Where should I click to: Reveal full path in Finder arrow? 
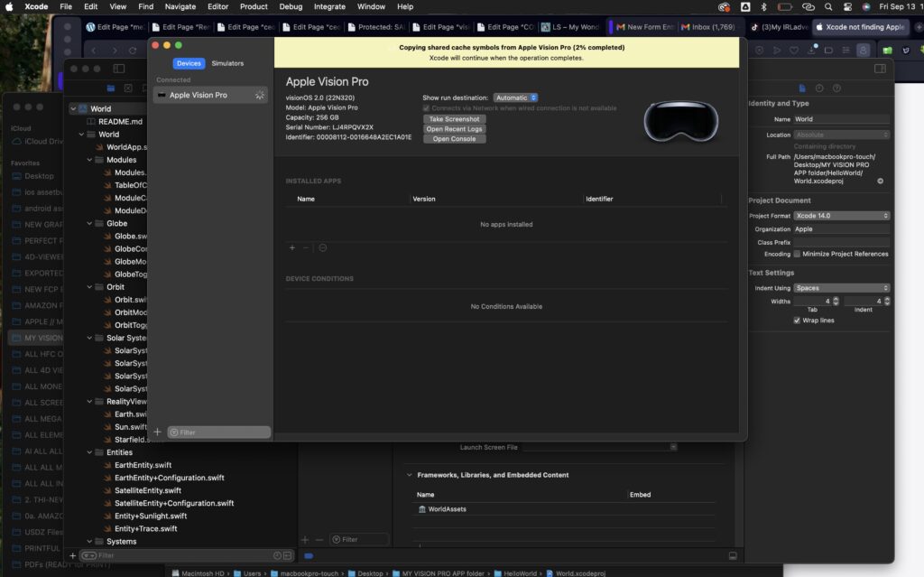click(x=881, y=181)
